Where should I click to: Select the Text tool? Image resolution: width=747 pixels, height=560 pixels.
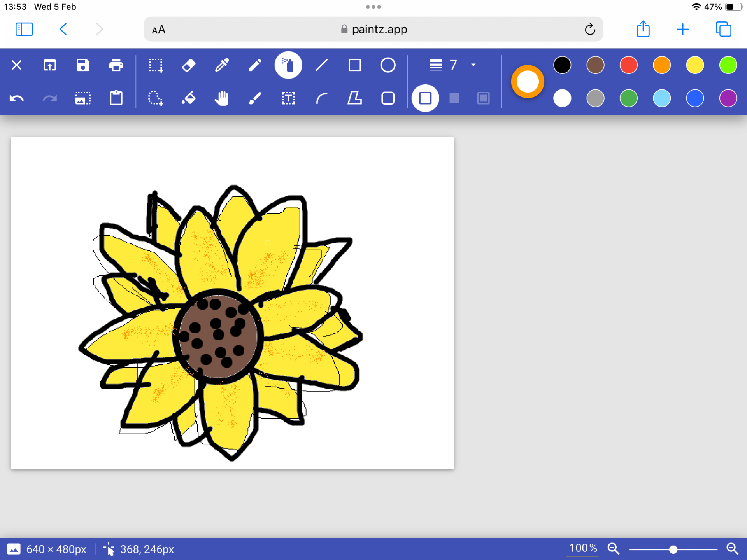tap(288, 98)
